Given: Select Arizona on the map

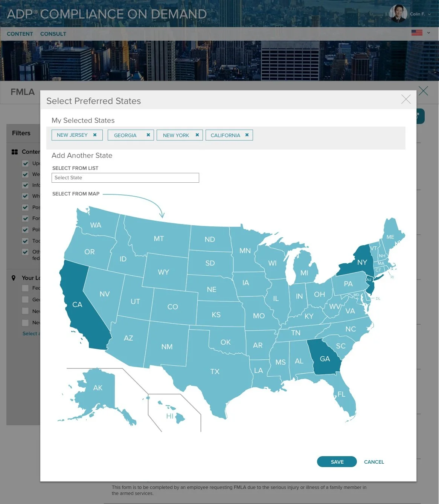Looking at the screenshot, I should click(128, 338).
